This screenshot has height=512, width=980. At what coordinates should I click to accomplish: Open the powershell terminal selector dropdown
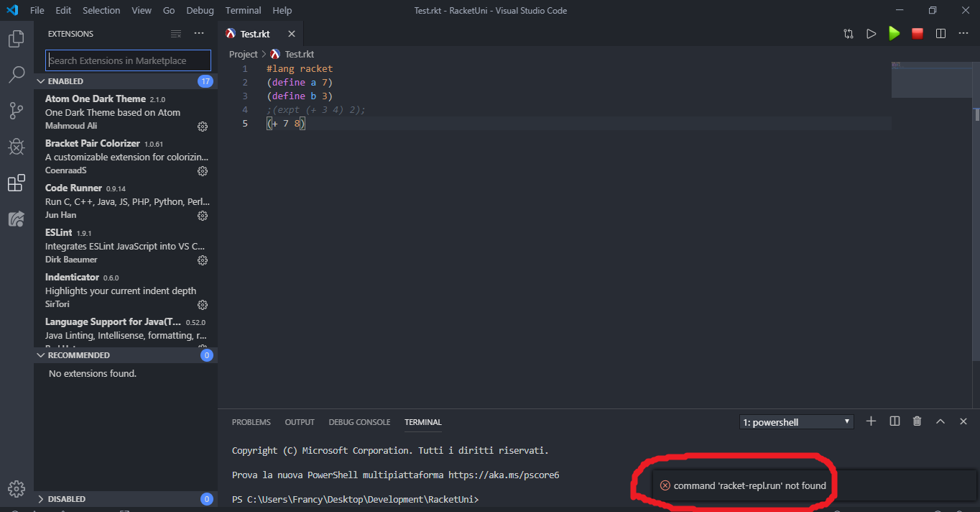click(795, 421)
